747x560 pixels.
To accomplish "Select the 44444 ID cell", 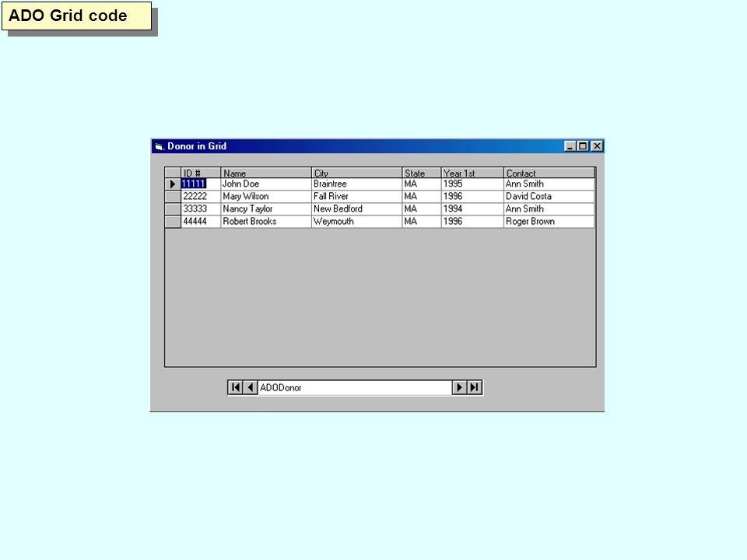I will pyautogui.click(x=201, y=222).
